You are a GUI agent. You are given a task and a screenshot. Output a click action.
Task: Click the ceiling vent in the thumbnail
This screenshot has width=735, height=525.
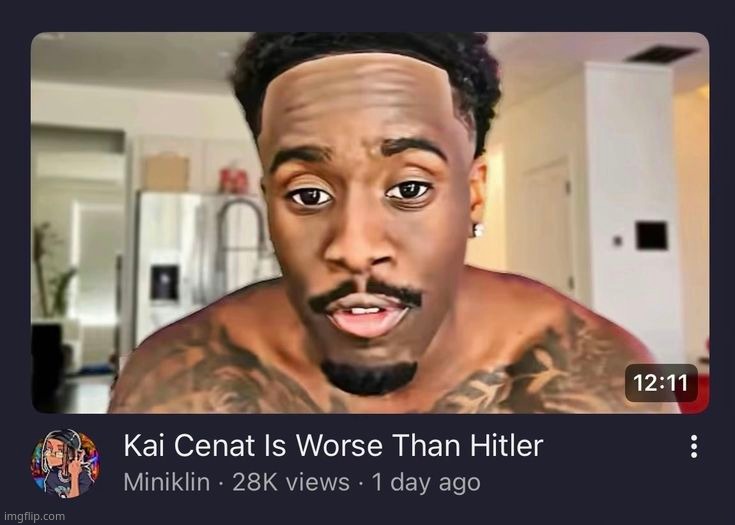661,54
